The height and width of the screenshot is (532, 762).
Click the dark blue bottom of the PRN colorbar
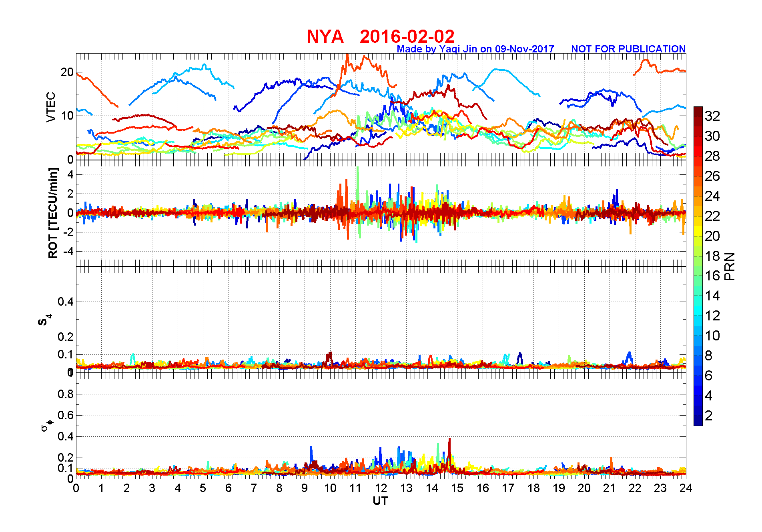698,420
